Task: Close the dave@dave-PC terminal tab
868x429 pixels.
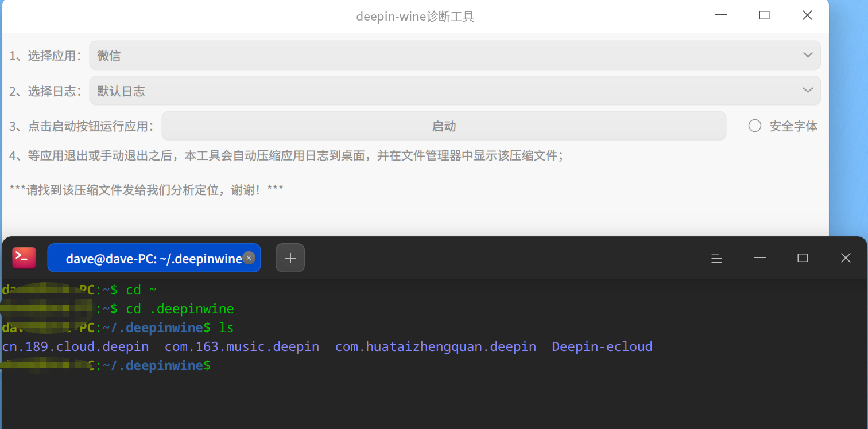Action: click(x=249, y=258)
